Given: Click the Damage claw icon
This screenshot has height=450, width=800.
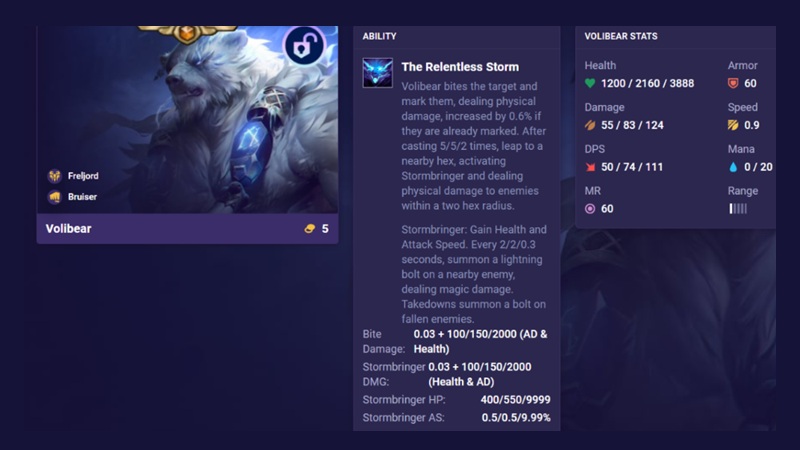Looking at the screenshot, I should 590,125.
